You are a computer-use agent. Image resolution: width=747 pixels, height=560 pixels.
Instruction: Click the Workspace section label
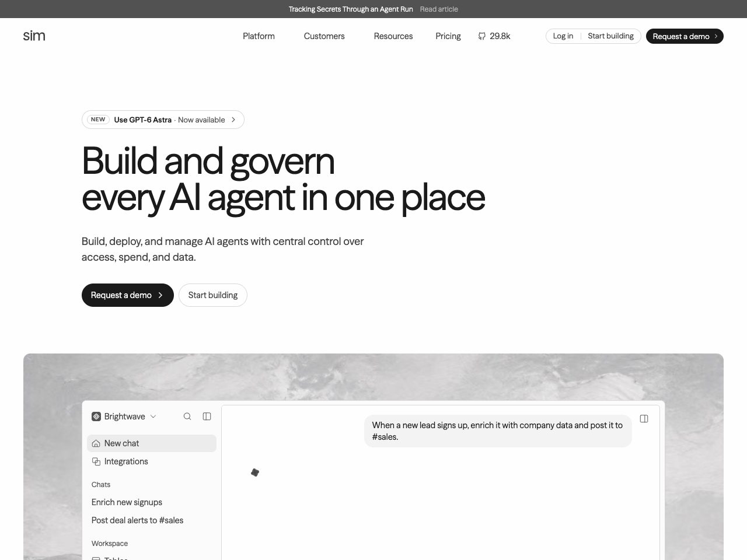click(110, 544)
